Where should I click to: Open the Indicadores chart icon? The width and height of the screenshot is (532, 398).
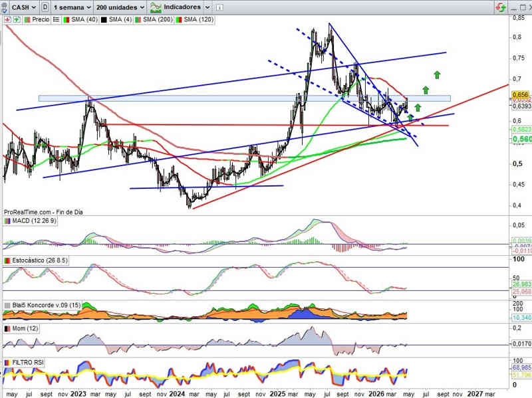click(156, 7)
